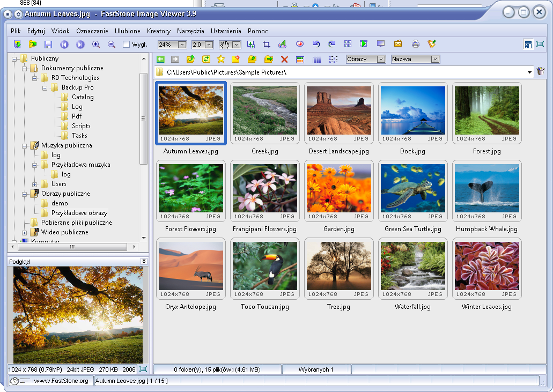Screen dimensions: 553x392
Task: Click the open file folder icon
Action: click(x=32, y=45)
